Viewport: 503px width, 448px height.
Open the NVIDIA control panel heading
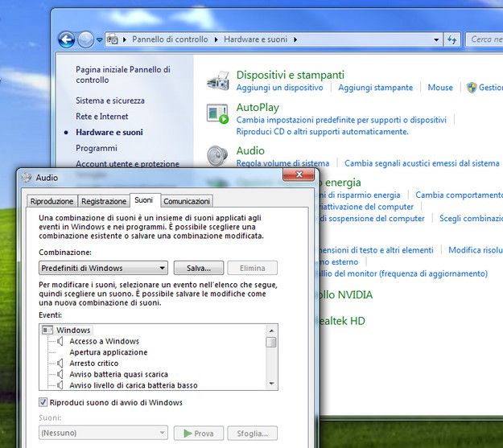coord(346,294)
